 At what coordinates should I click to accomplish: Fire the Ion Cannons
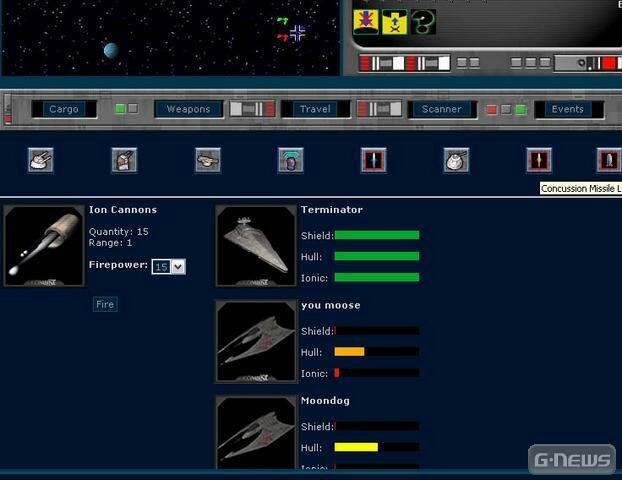[105, 304]
